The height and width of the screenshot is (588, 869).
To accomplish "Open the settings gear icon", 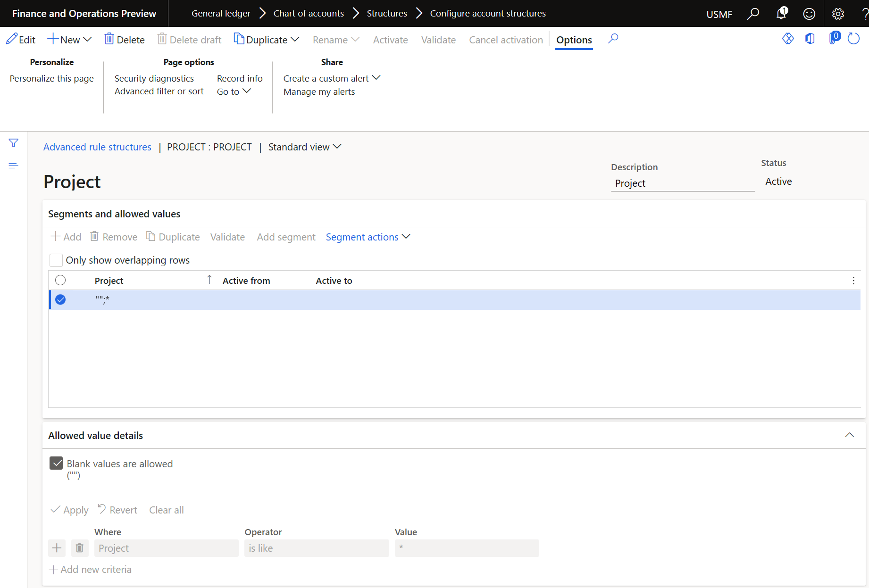I will (x=838, y=14).
